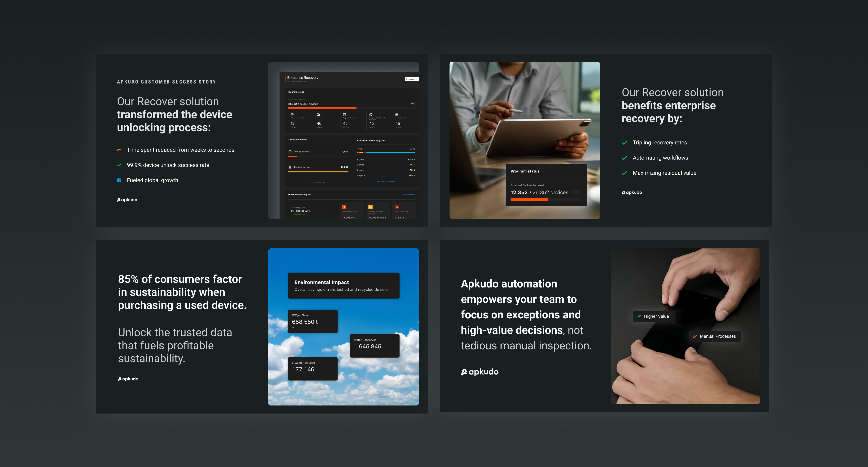Viewport: 868px width, 467px height.
Task: Click the Show enrolled list link
Action: coord(317,182)
